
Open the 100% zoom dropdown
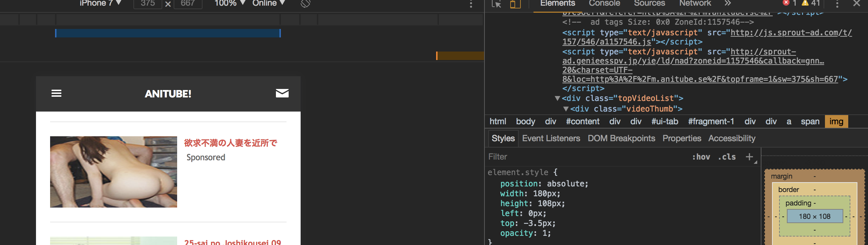coord(229,3)
